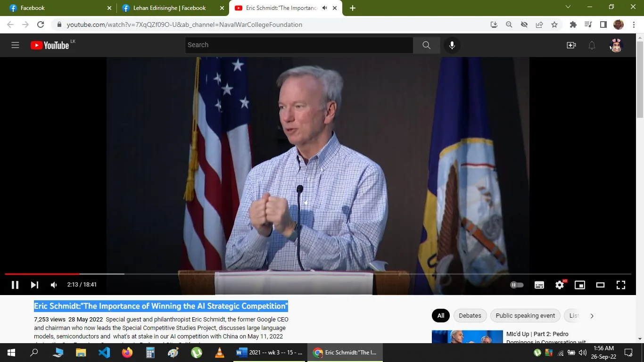Viewport: 644px width, 362px height.
Task: Switch to theater mode
Action: 600,285
